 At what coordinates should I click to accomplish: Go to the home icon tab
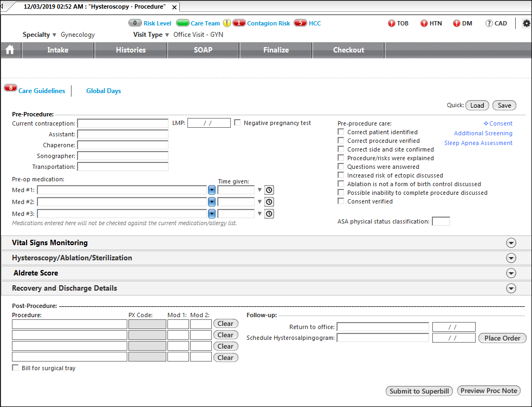10,50
